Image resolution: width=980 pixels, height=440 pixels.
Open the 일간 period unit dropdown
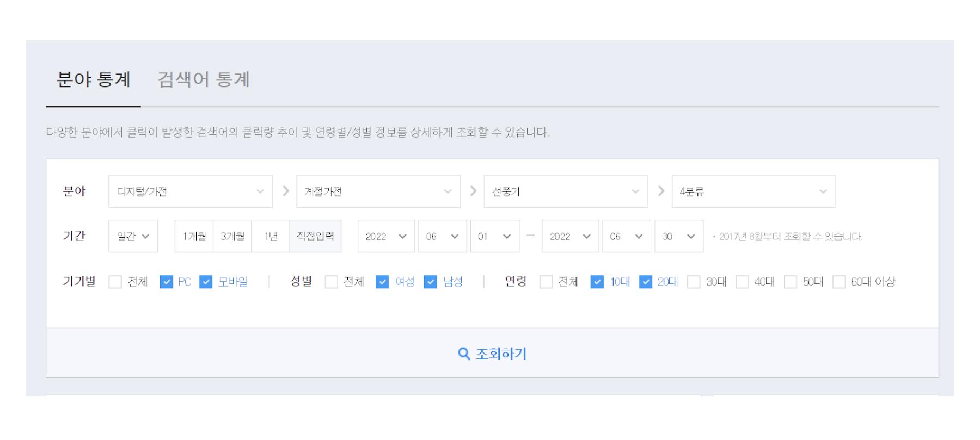tap(133, 237)
